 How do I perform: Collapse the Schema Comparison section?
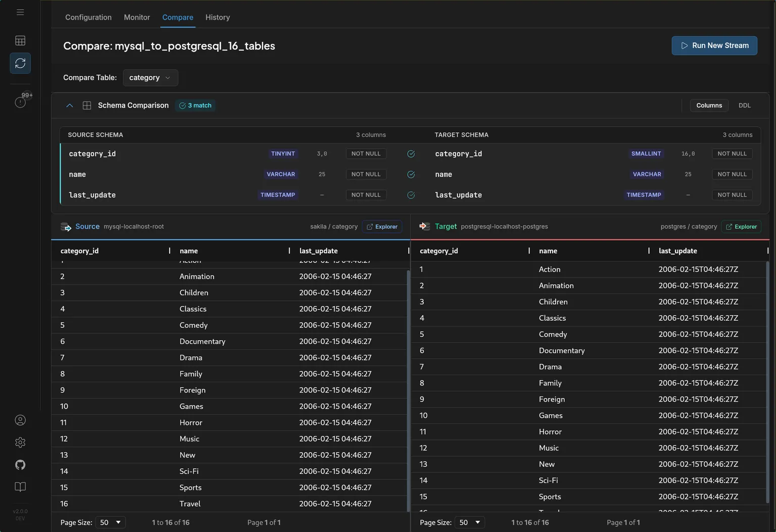tap(70, 106)
